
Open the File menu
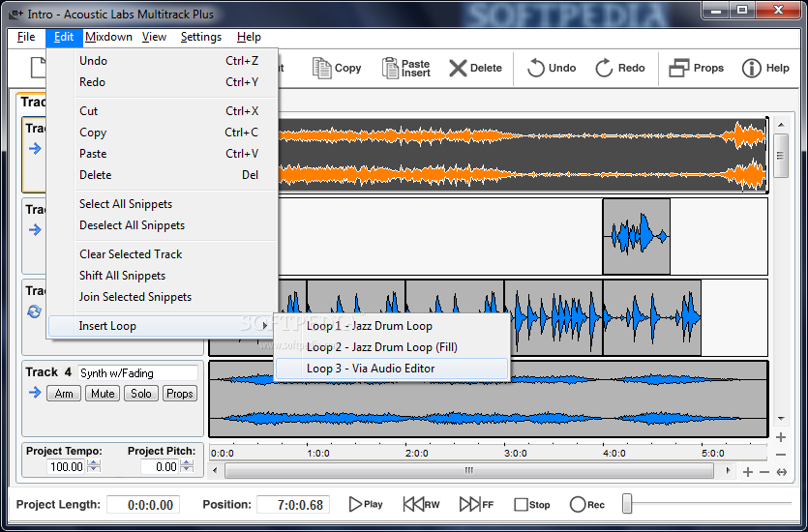coord(26,37)
